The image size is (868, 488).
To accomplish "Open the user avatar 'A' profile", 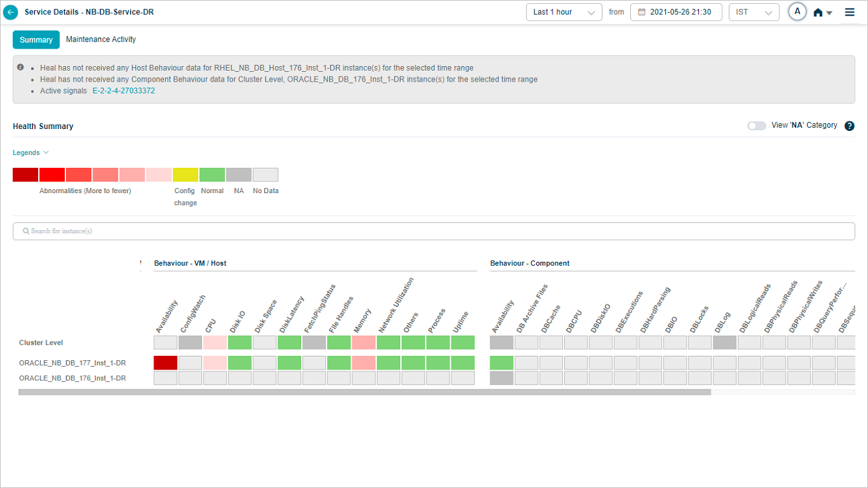I will (x=797, y=12).
